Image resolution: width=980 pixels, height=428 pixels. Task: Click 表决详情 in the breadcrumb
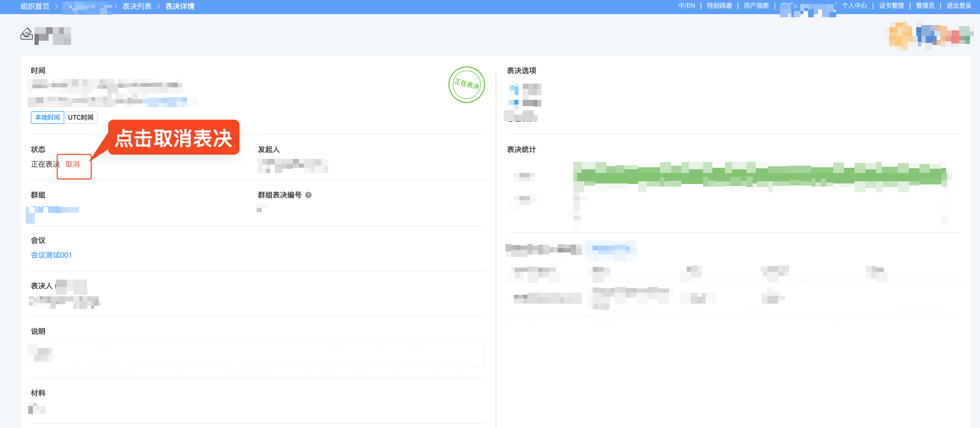coord(180,6)
